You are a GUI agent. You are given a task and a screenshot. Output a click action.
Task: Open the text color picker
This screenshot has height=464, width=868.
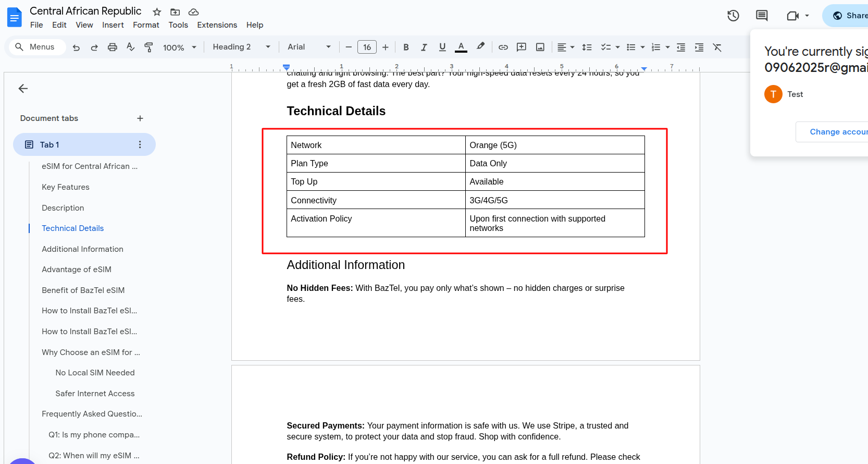(x=461, y=47)
